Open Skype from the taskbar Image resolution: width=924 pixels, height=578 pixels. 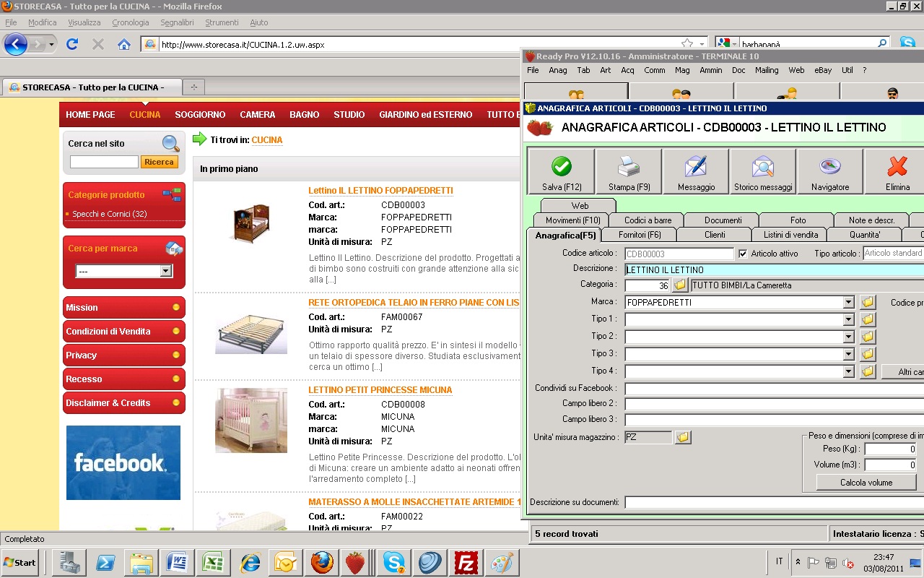tap(394, 562)
